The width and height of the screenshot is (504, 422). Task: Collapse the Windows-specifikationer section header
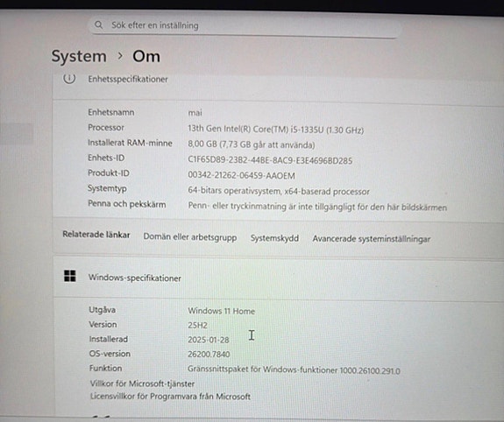pyautogui.click(x=279, y=278)
